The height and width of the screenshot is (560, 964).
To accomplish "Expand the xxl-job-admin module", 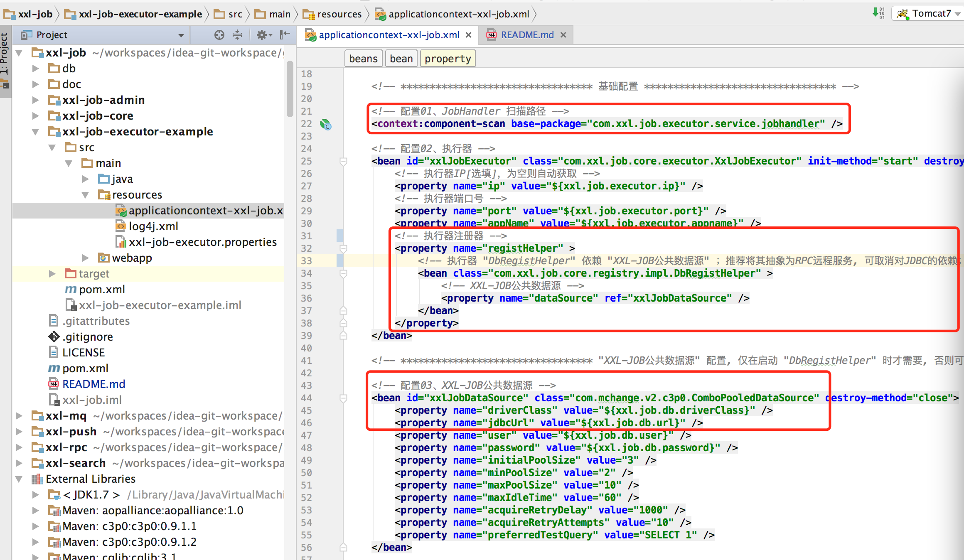I will point(35,100).
